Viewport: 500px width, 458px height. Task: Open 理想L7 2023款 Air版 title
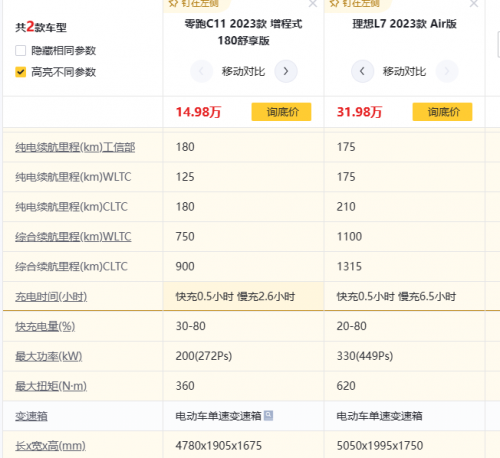tap(404, 24)
